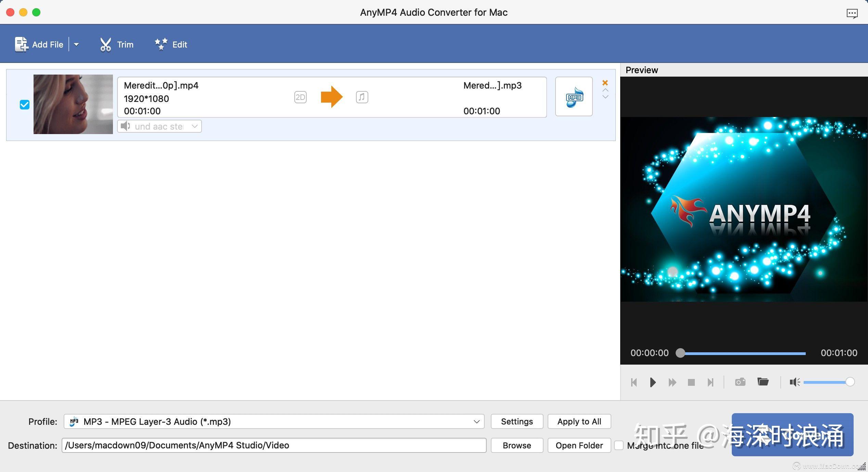Enable Merge into one file checkbox
The image size is (868, 472).
619,445
